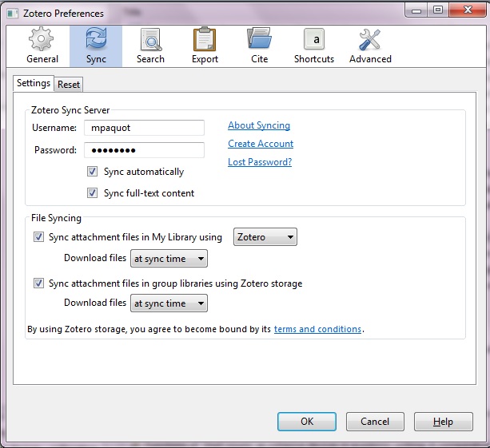Screen dimensions: 490x448
Task: Open the Zotero storage method dropdown
Action: 265,237
